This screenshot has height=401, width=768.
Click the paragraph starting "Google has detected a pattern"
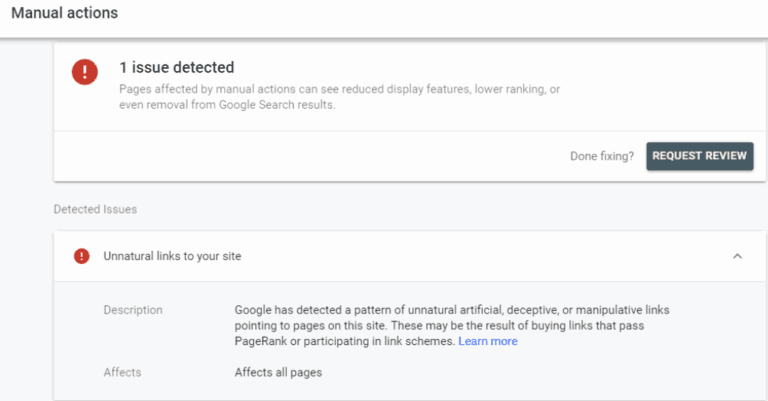coord(450,325)
